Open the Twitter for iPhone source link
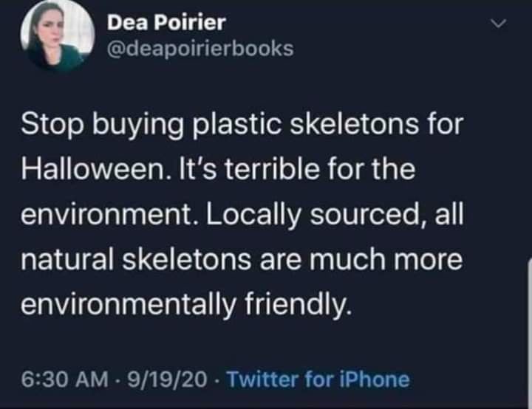Viewport: 532px width, 409px height. 317,379
